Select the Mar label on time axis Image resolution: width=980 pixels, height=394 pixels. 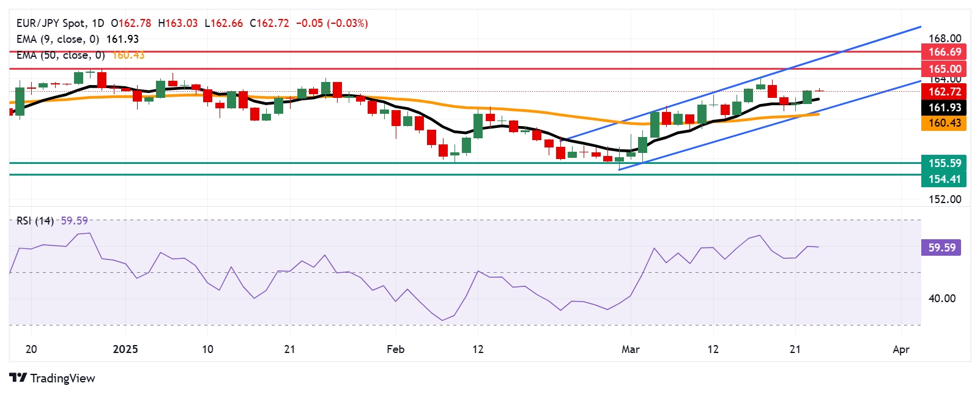click(x=630, y=349)
